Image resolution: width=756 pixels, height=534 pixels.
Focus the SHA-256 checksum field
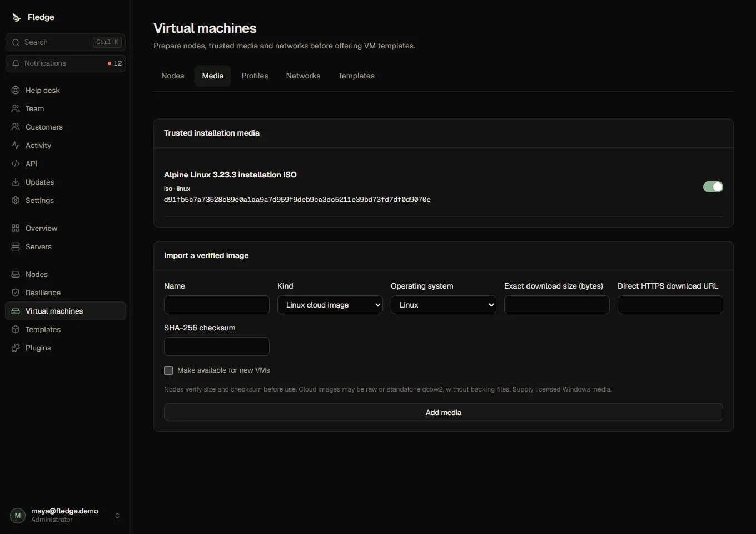217,347
